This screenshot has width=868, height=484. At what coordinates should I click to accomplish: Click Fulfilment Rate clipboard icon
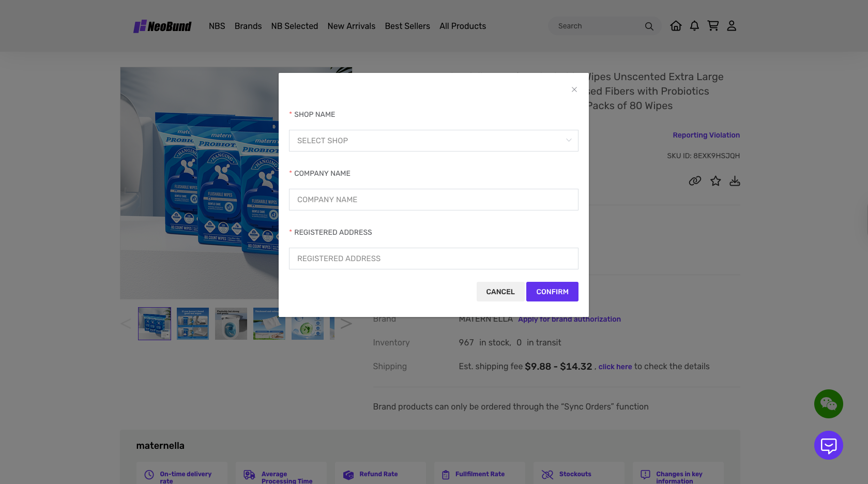tap(446, 475)
